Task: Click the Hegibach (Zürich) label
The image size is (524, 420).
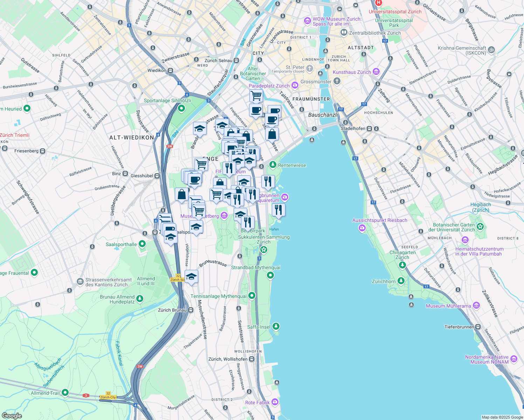Action: 480,207
